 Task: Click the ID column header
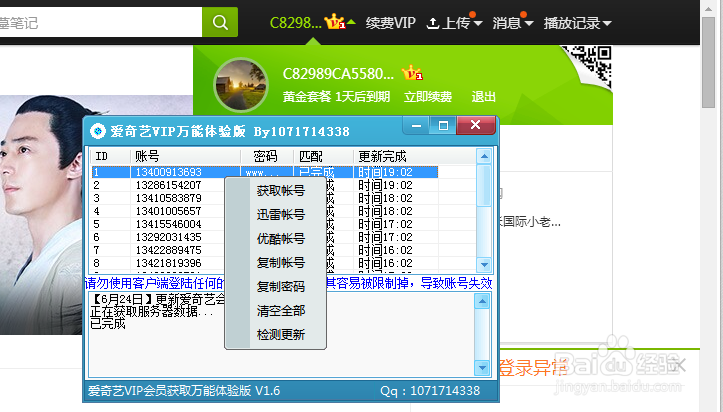pos(110,156)
